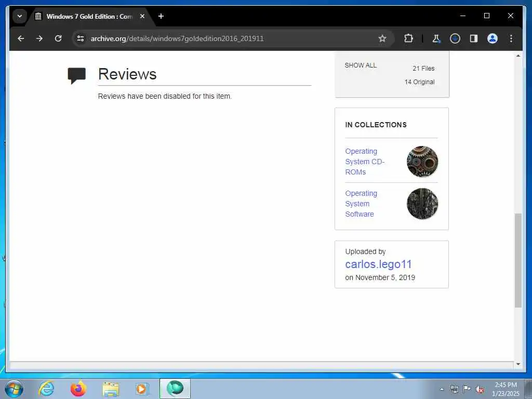Click the 21 Files link

[x=423, y=68]
